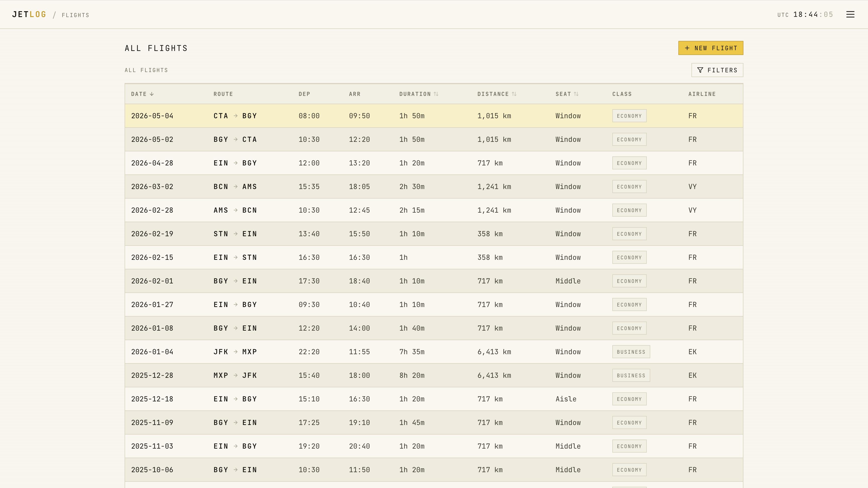Select the 2026-05-04 flight row
The image size is (868, 488).
click(434, 116)
